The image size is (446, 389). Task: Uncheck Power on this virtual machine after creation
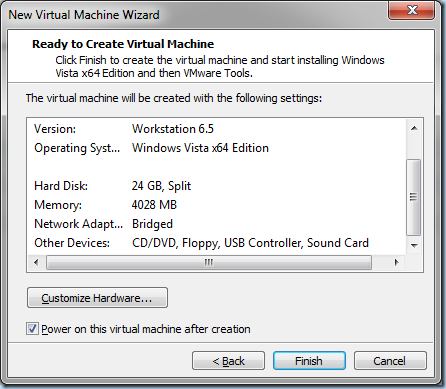tap(32, 329)
